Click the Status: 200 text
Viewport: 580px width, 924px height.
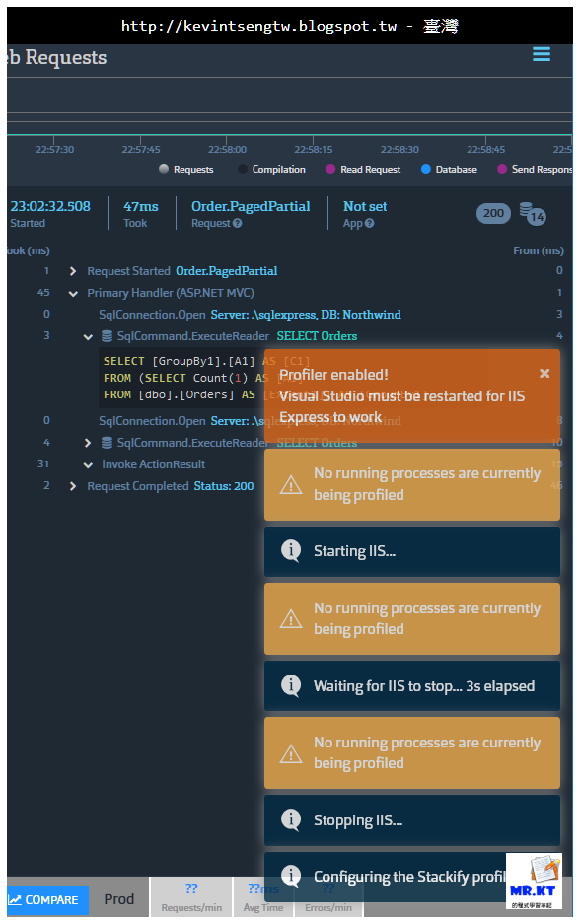tap(224, 486)
